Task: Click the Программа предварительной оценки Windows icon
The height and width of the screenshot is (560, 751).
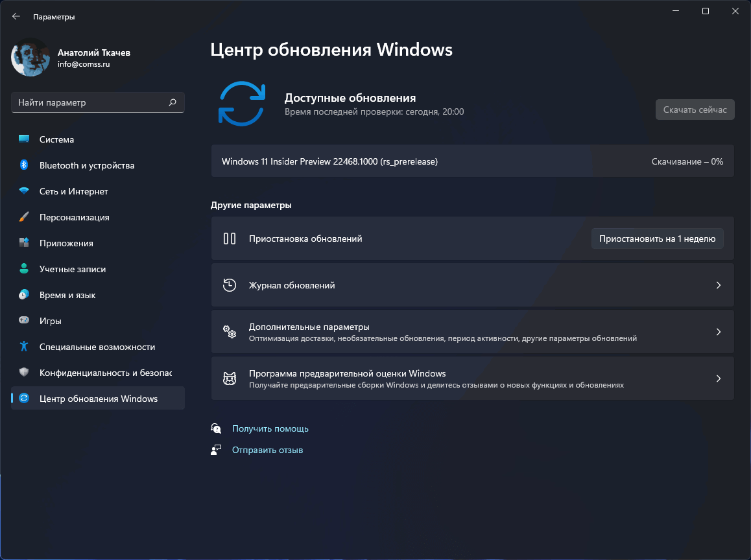Action: point(230,379)
